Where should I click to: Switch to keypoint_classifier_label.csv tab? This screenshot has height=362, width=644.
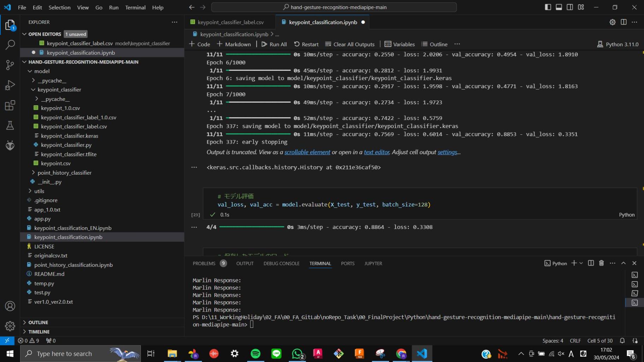pyautogui.click(x=231, y=22)
